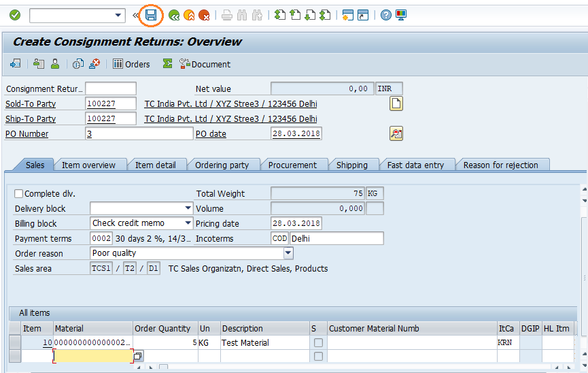
Task: Click the Print icon
Action: point(227,16)
